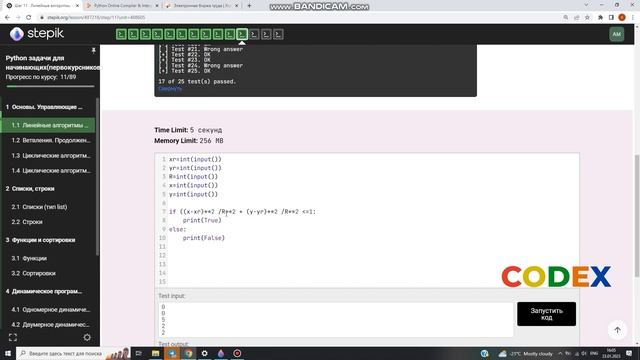The image size is (640, 360).
Task: Go back in browser history
Action: coord(7,18)
